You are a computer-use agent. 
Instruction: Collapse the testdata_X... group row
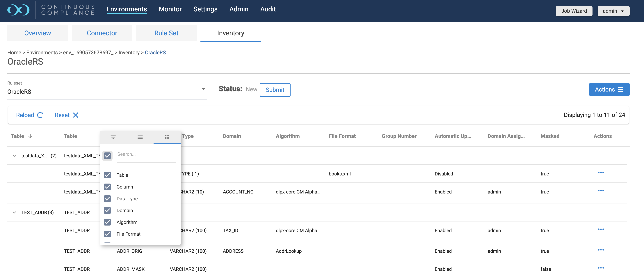(14, 156)
